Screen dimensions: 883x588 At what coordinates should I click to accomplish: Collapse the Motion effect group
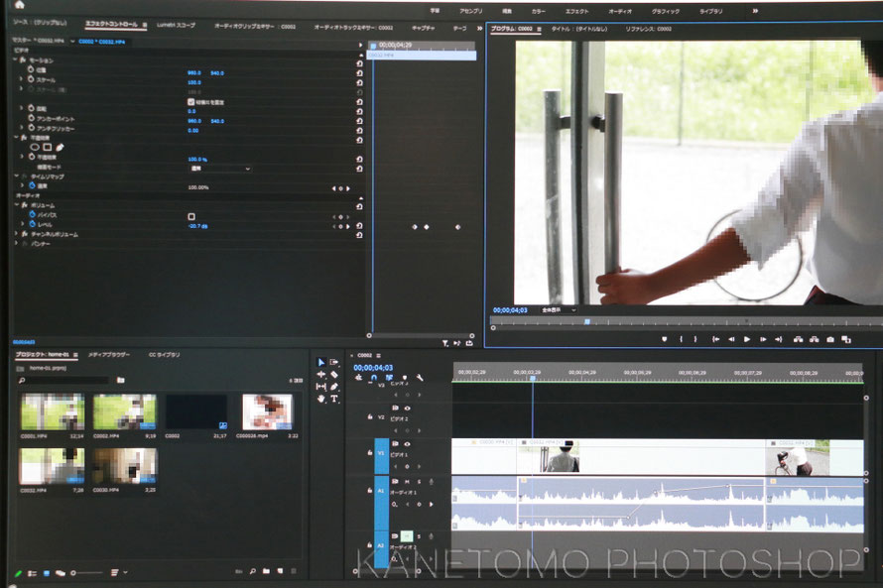(16, 59)
